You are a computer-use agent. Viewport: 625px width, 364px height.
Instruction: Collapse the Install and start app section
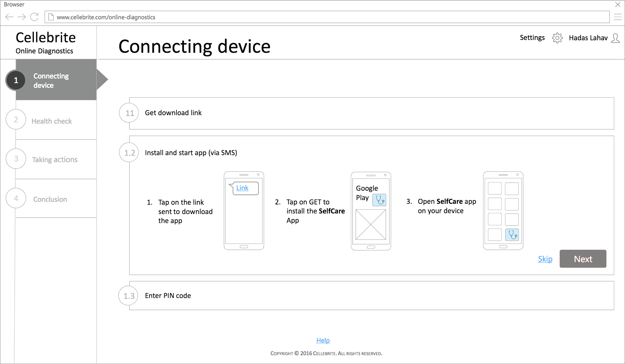(x=191, y=153)
